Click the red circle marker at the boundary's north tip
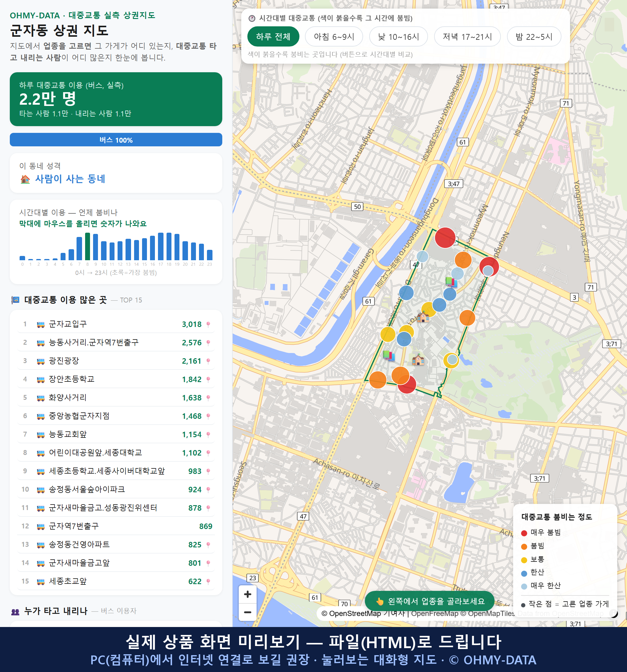 pyautogui.click(x=445, y=238)
